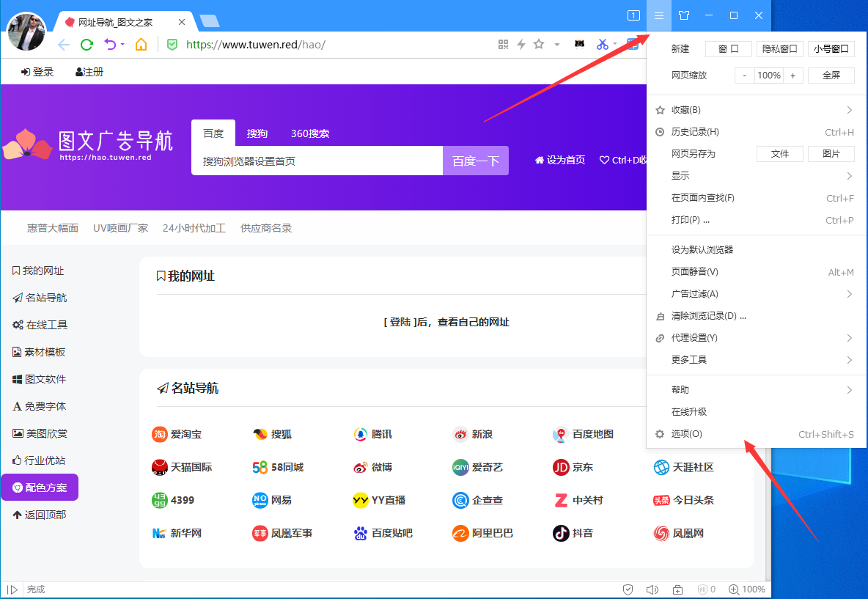
Task: Expand the 更多工具 submenu
Action: (756, 360)
